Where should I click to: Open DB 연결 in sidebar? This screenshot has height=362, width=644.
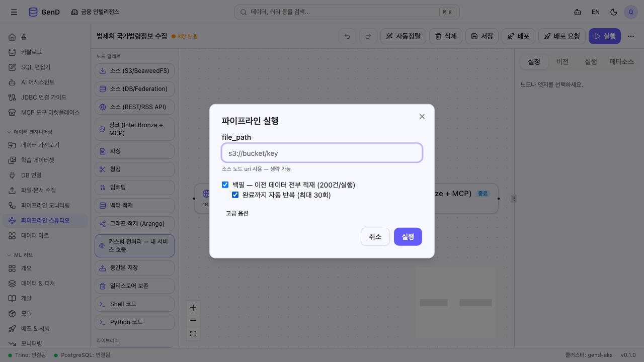coord(45,175)
